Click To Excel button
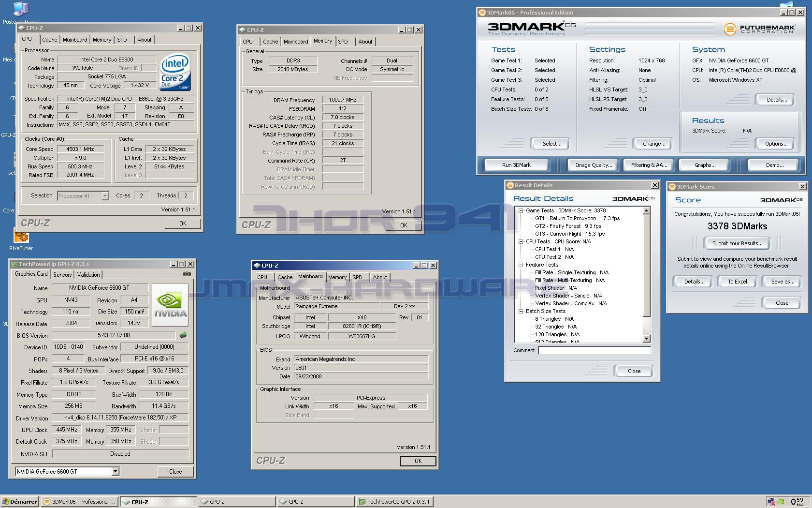The width and height of the screenshot is (812, 508). [737, 282]
